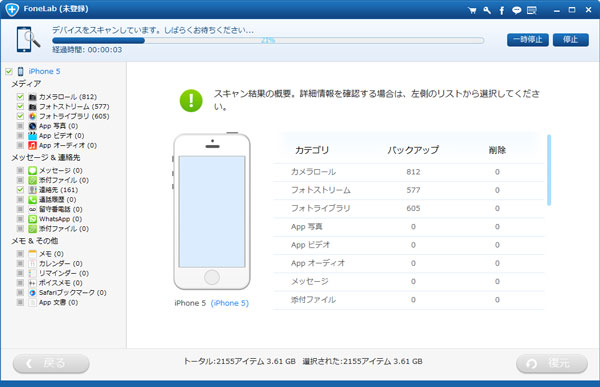The image size is (600, 387).
Task: Click the FoneLab shield logo
Action: pyautogui.click(x=12, y=9)
